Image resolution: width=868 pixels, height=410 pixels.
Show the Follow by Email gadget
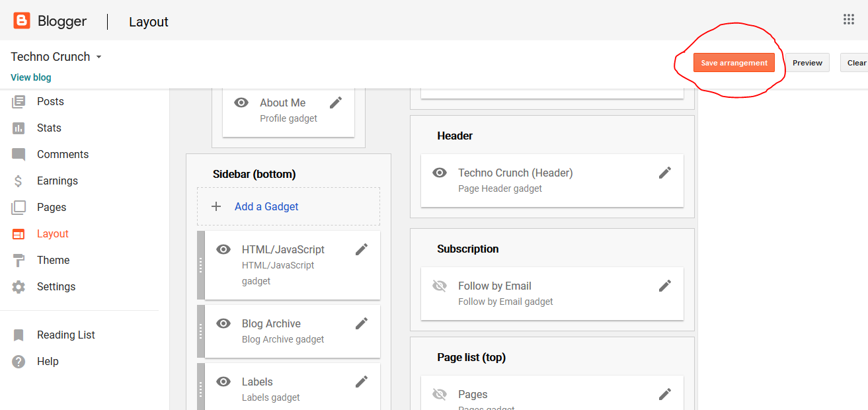pos(440,286)
